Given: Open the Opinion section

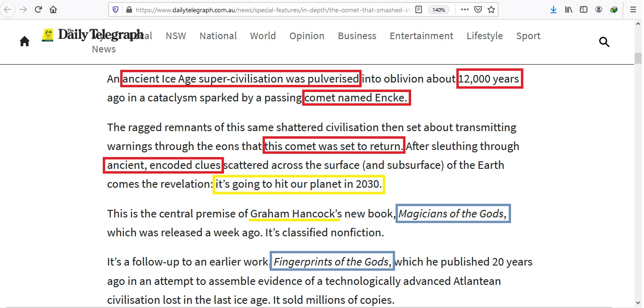Looking at the screenshot, I should pyautogui.click(x=307, y=36).
